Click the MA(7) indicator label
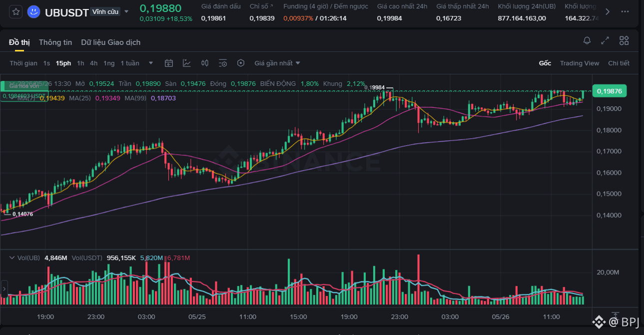The width and height of the screenshot is (644, 335). (x=27, y=98)
